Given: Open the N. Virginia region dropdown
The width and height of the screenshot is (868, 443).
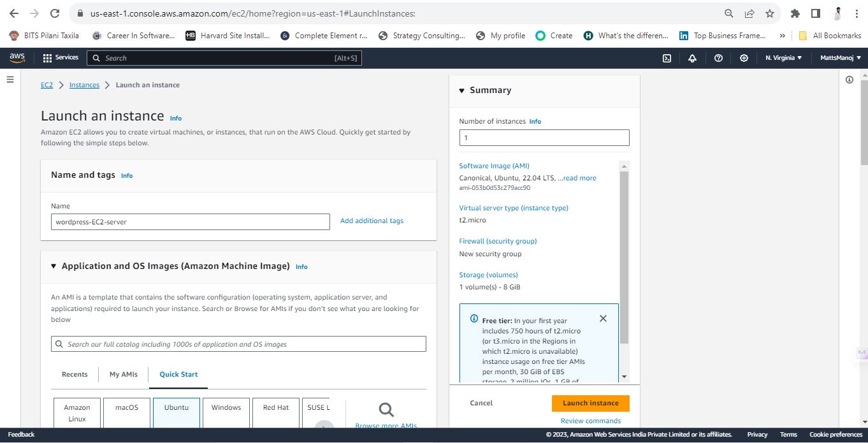Looking at the screenshot, I should [x=783, y=58].
